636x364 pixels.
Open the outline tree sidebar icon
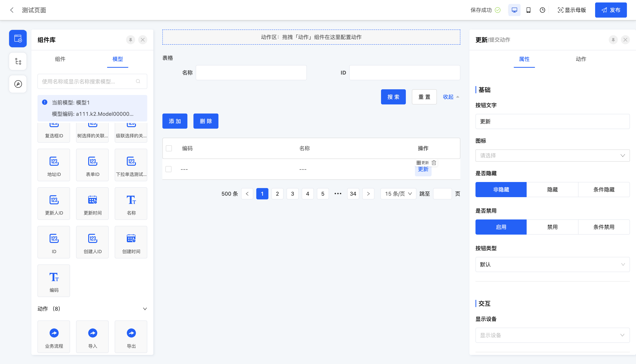pos(18,61)
